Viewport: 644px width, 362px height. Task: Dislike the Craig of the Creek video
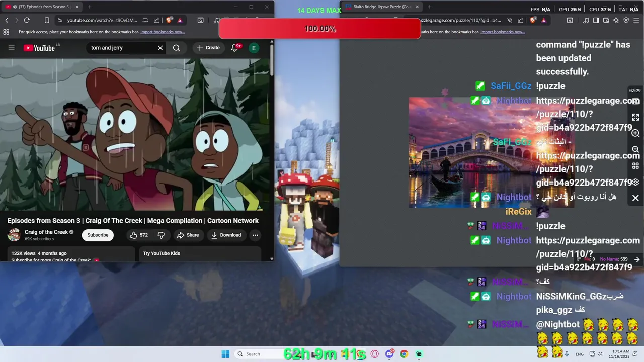point(161,235)
